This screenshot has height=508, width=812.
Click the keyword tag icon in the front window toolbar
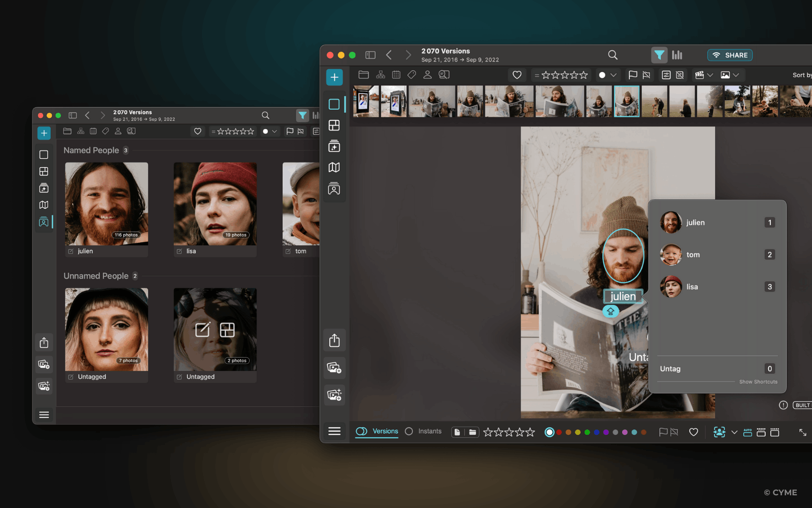tap(412, 75)
